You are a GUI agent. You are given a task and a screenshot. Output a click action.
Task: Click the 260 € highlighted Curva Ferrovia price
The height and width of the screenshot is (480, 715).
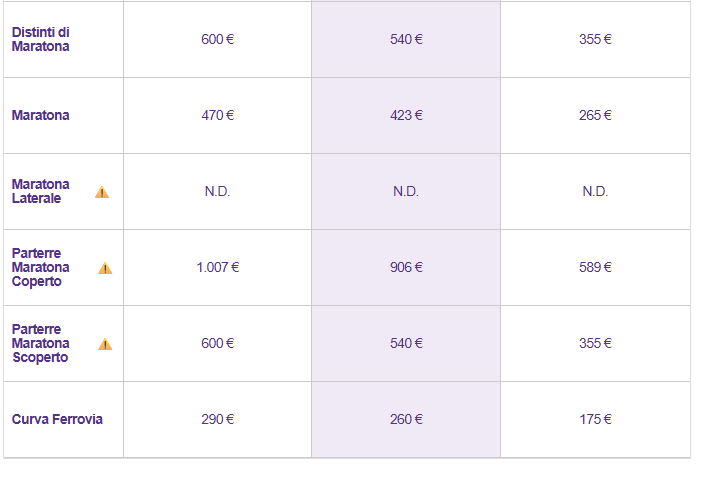[406, 419]
